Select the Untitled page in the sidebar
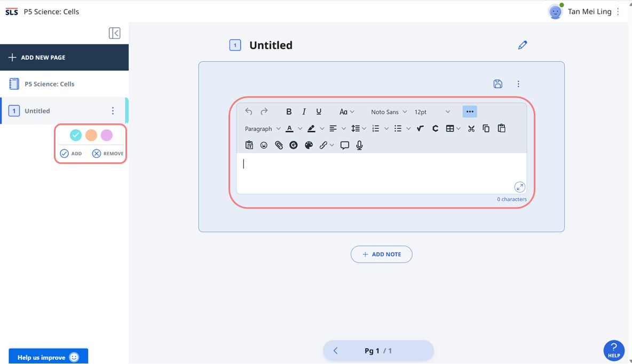632x364 pixels. (x=37, y=111)
